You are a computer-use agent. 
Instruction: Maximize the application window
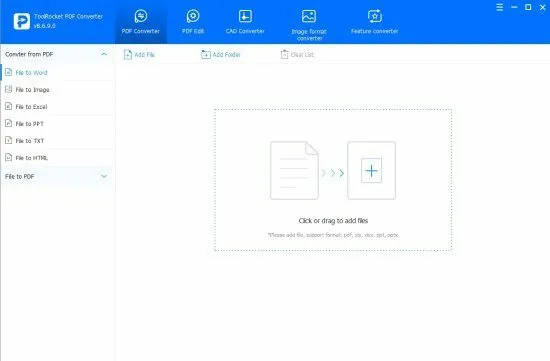click(528, 7)
